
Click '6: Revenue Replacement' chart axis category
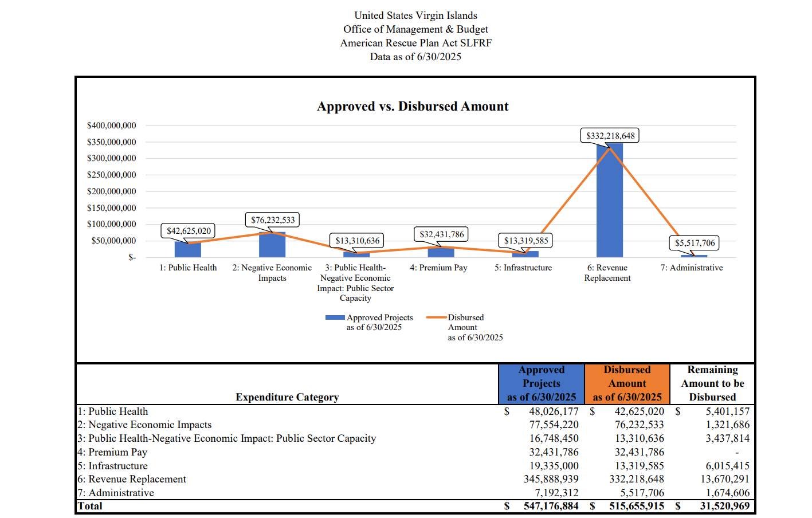(x=607, y=273)
